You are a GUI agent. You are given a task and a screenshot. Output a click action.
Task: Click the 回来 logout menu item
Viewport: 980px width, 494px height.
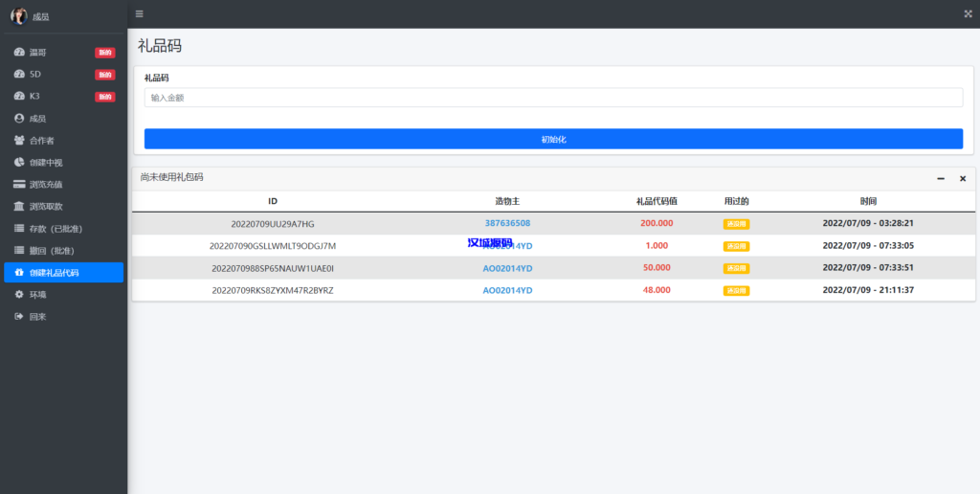tap(37, 317)
